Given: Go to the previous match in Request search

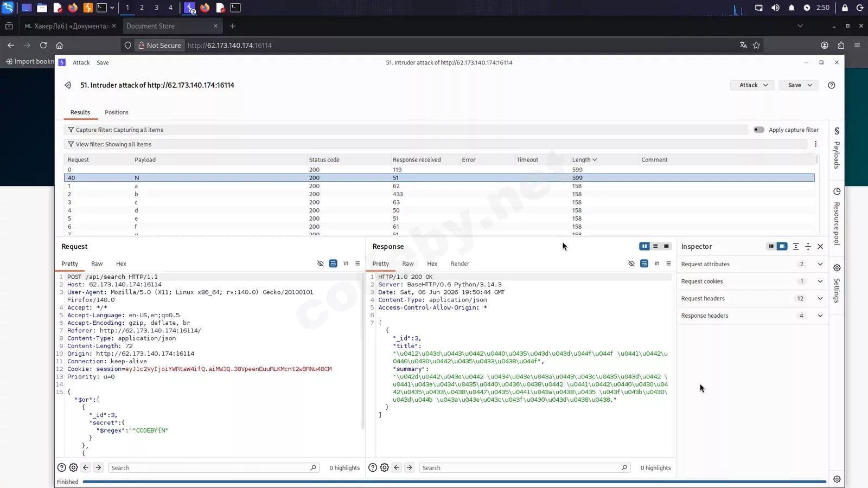Looking at the screenshot, I should (86, 467).
